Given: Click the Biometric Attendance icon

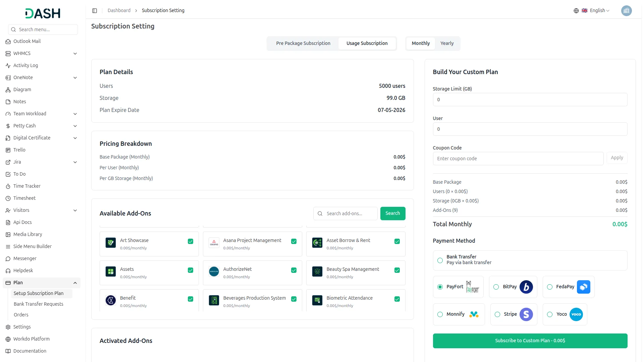Looking at the screenshot, I should (317, 300).
